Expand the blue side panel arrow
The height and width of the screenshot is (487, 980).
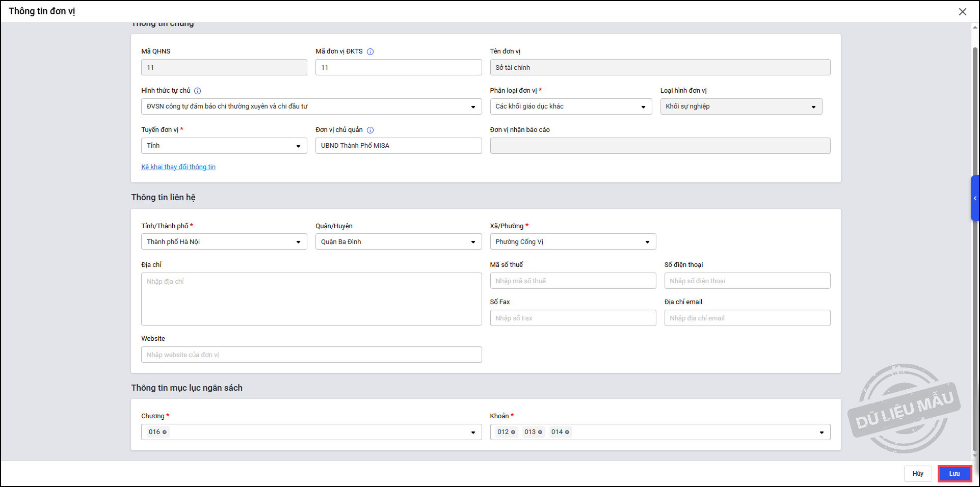click(975, 198)
